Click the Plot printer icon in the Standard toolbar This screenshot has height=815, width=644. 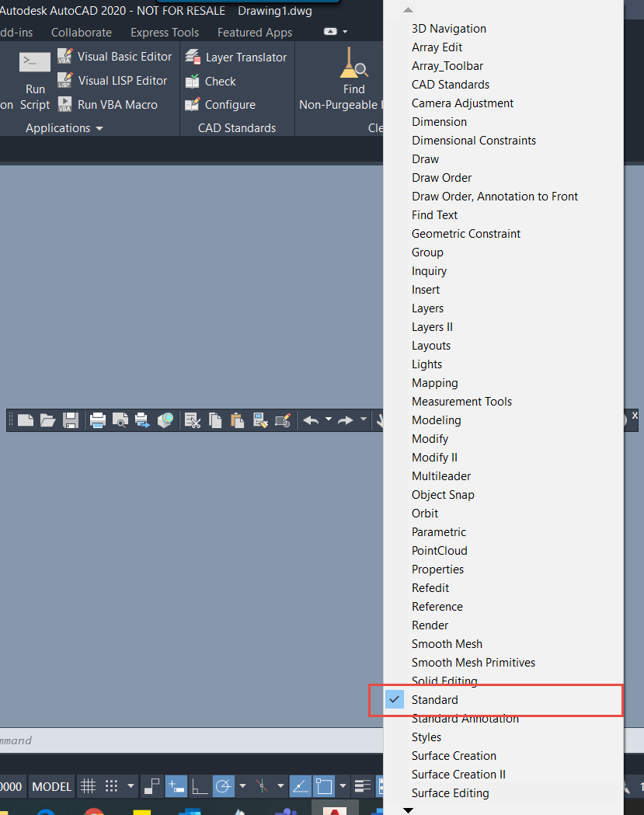[x=97, y=420]
